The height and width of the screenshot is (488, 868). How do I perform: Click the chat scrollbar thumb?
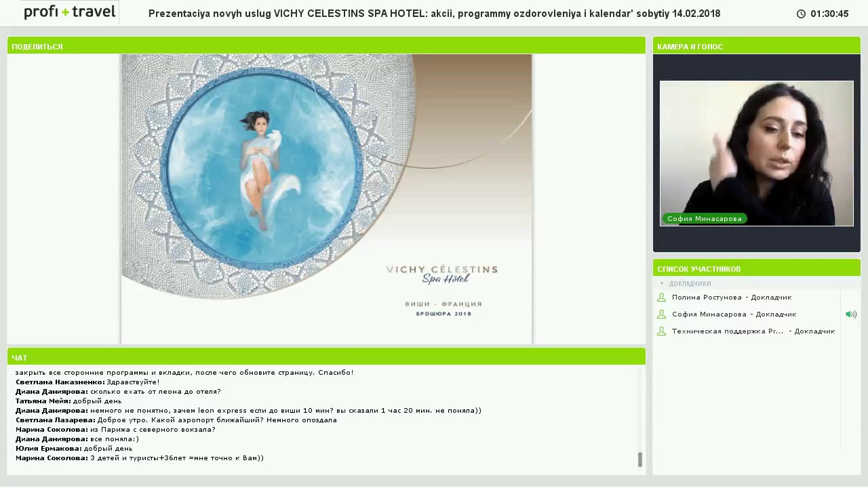click(x=639, y=460)
